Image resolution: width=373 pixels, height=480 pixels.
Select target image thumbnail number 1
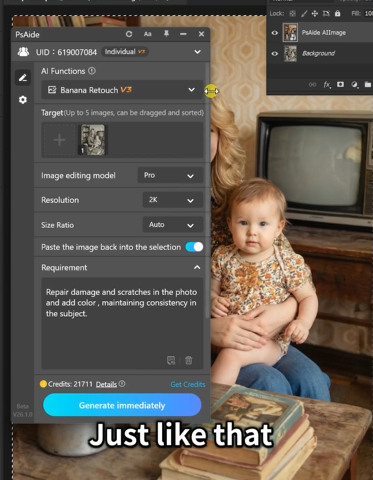coord(92,140)
